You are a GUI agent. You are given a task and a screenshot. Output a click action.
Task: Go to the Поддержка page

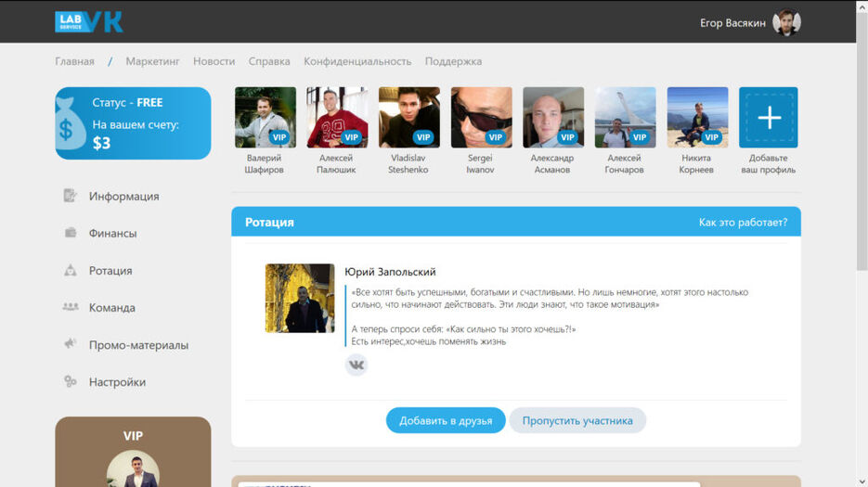[453, 61]
